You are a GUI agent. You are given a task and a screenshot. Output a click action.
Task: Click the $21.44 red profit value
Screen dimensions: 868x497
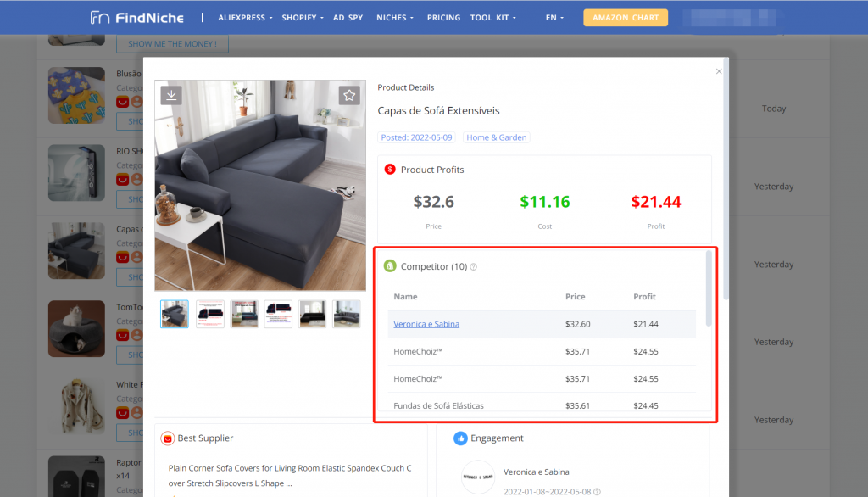pyautogui.click(x=656, y=202)
